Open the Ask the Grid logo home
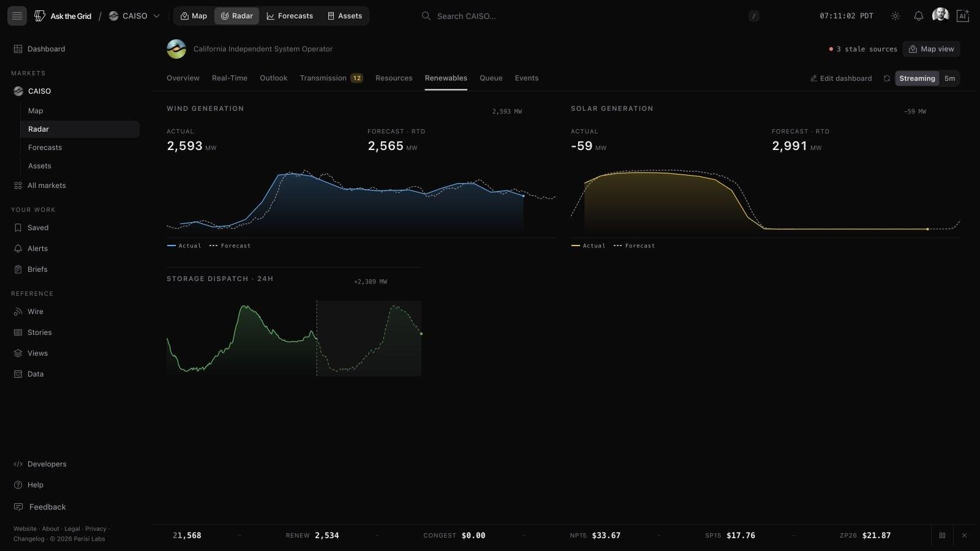This screenshot has width=980, height=551. coord(63,16)
